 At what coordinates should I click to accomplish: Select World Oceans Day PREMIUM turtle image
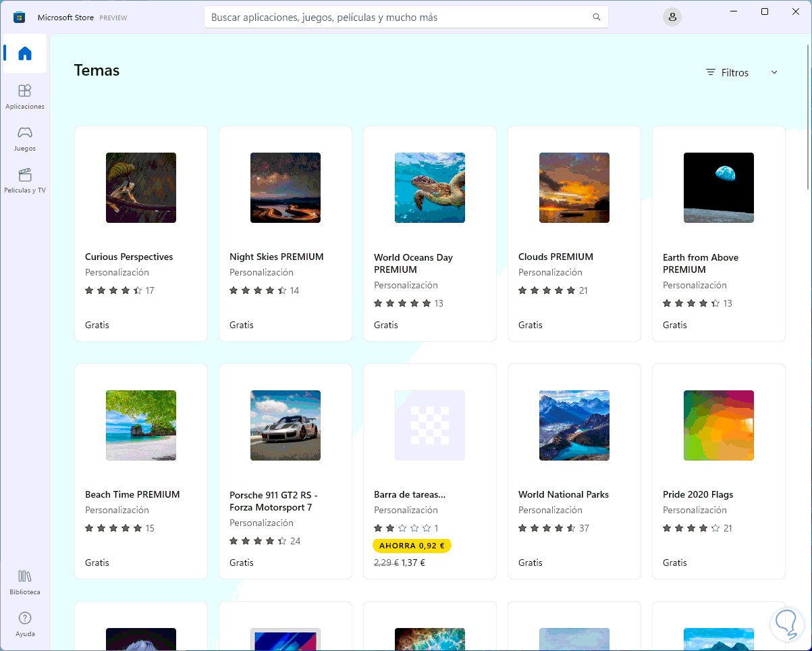pos(430,188)
